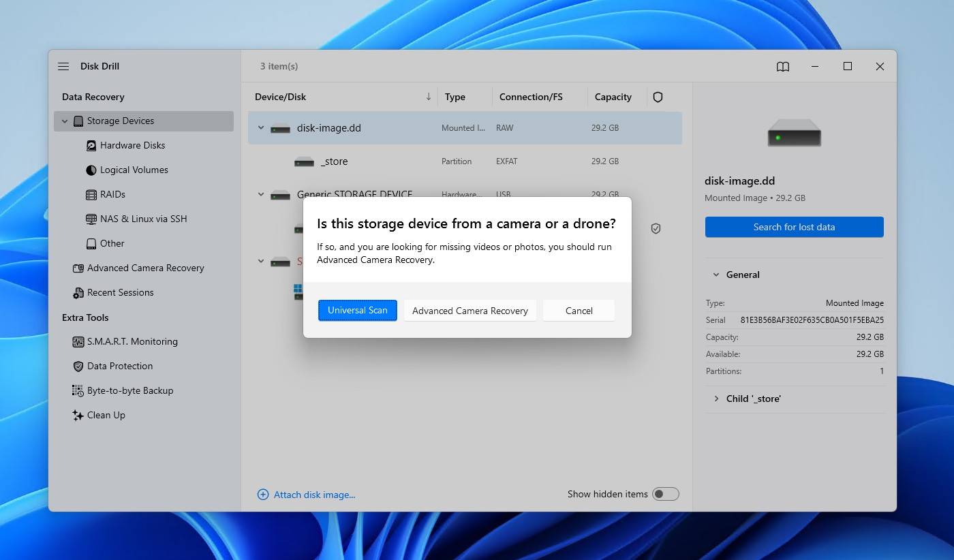The height and width of the screenshot is (560, 954).
Task: Click the shield icon in the partition row
Action: 656,229
